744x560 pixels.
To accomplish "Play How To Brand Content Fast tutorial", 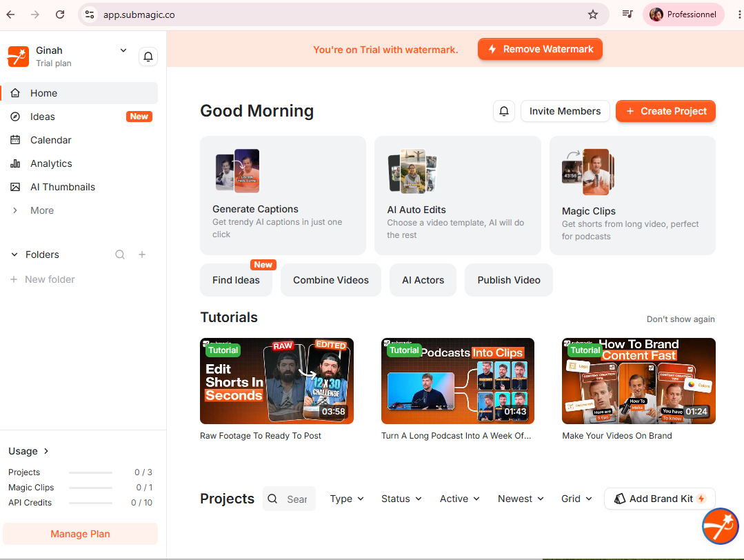I will pyautogui.click(x=639, y=381).
